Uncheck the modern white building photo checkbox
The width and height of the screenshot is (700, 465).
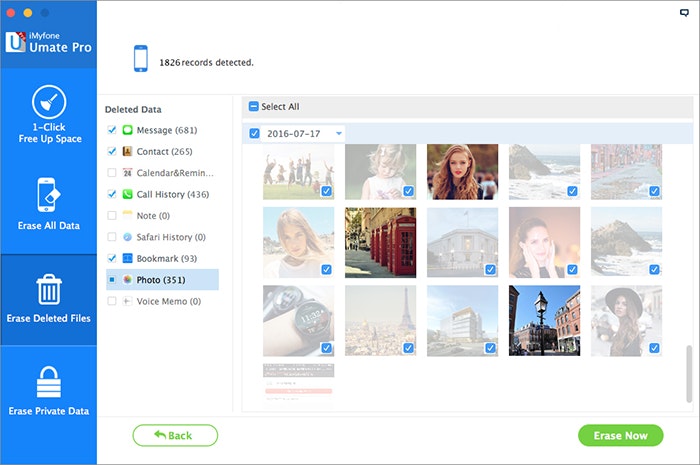pos(490,348)
